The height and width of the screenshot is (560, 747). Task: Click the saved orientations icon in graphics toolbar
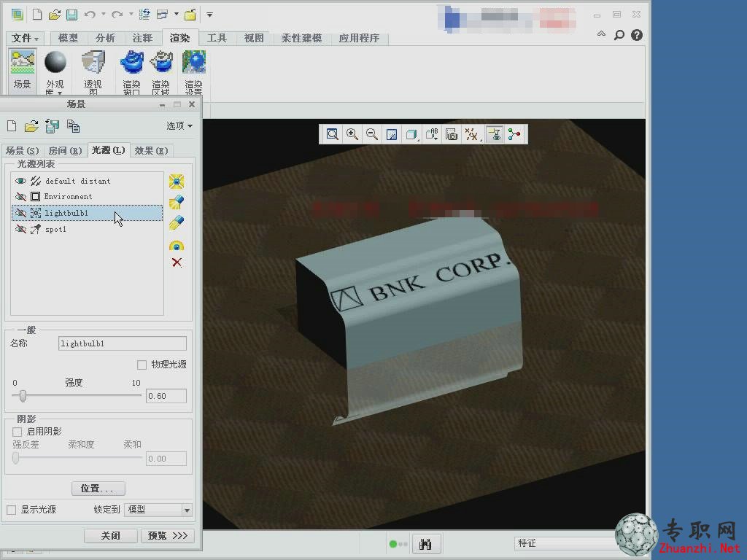[432, 134]
